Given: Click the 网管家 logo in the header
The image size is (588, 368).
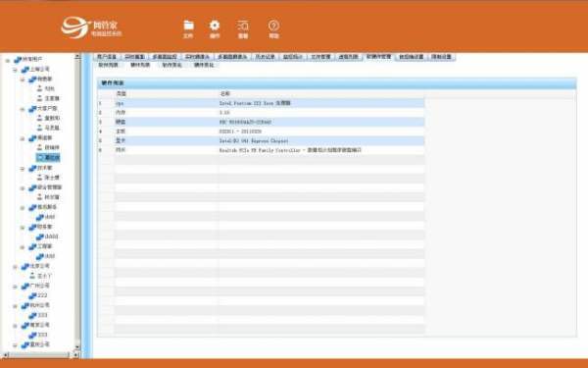Looking at the screenshot, I should coord(91,27).
